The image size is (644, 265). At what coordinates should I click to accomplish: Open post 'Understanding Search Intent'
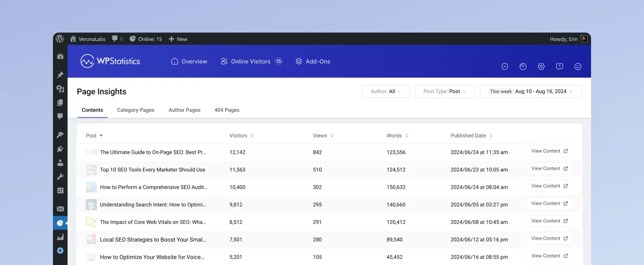click(x=154, y=204)
